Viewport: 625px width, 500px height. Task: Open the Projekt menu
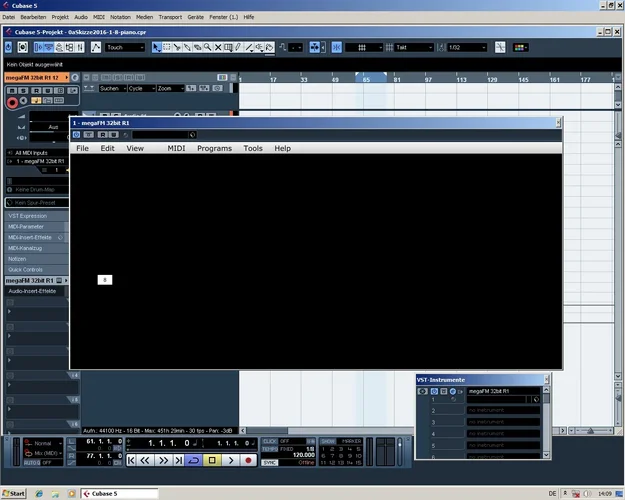pyautogui.click(x=60, y=17)
